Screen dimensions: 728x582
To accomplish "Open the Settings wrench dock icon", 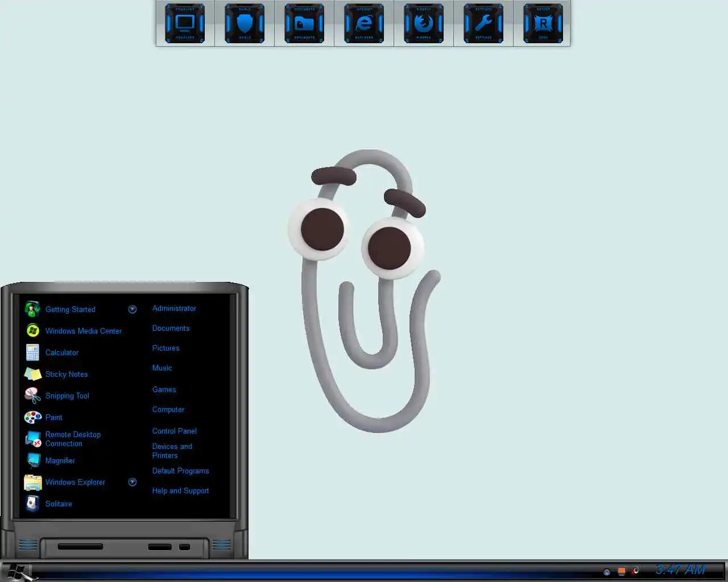I will point(483,23).
